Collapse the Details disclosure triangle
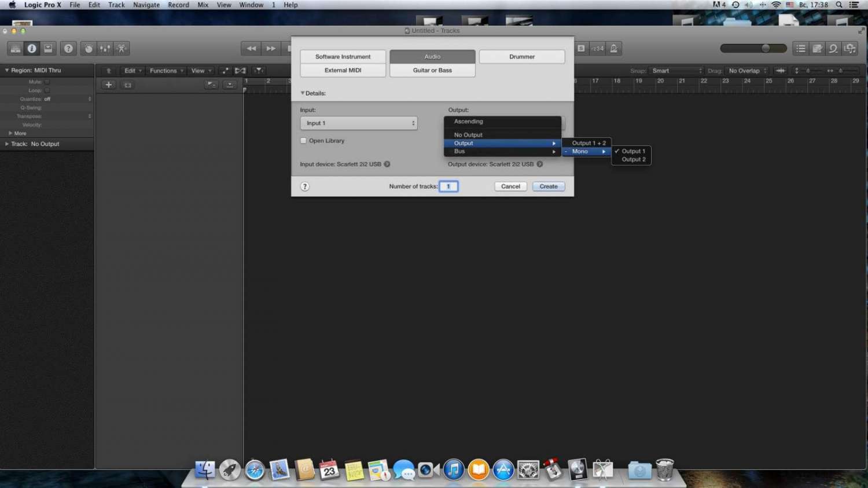868x488 pixels. tap(302, 93)
